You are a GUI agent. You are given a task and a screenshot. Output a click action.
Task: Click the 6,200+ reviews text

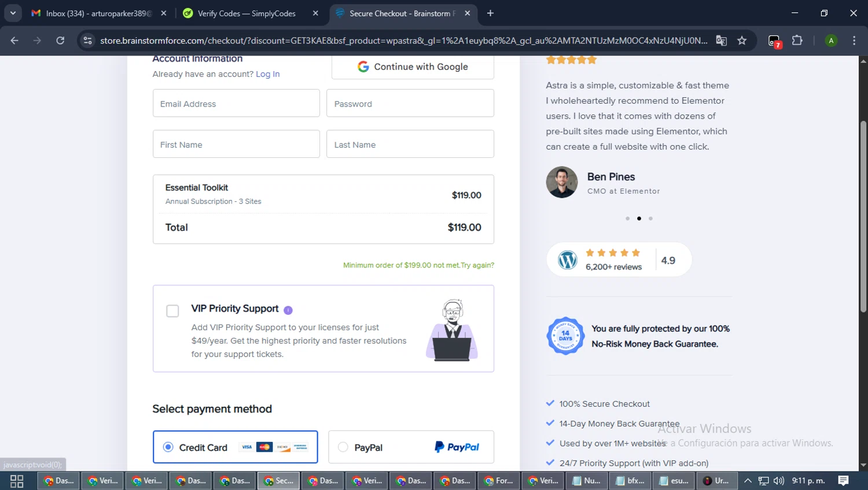(613, 267)
